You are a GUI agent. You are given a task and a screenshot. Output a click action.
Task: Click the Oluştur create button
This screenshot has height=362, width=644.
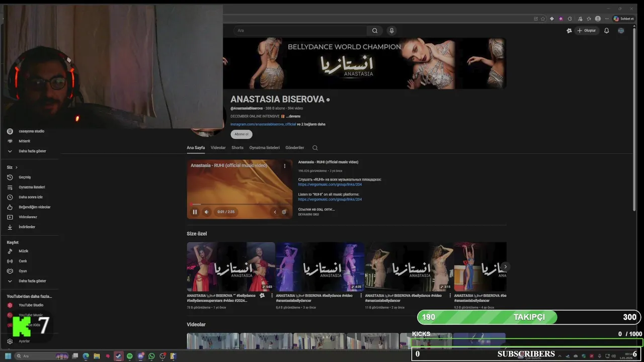click(x=587, y=31)
